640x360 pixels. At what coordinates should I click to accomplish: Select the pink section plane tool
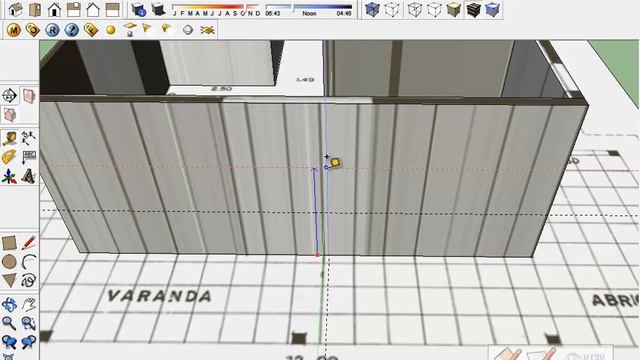point(29,96)
